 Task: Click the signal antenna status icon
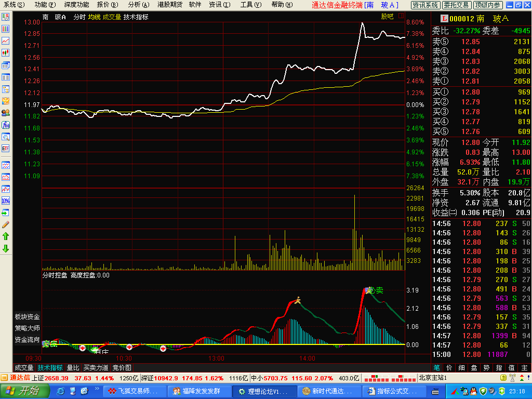513,378
